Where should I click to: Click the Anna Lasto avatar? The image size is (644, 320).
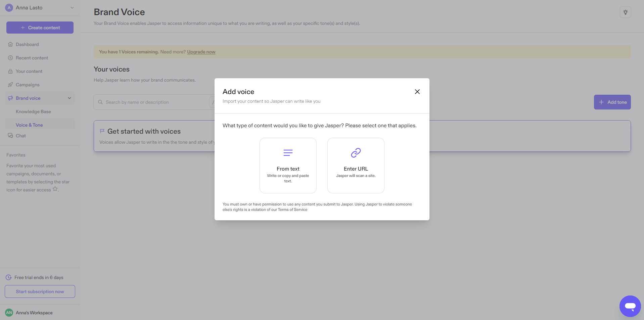(9, 8)
